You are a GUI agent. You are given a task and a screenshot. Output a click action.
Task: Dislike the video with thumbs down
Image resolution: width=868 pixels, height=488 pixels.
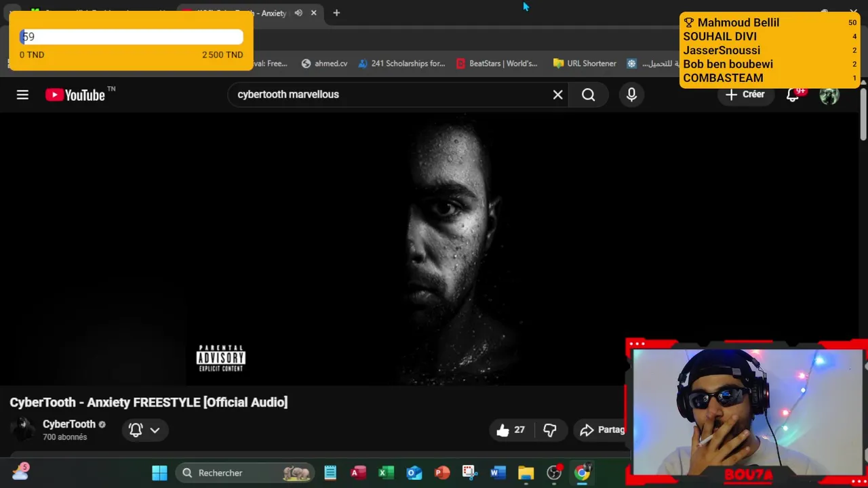[550, 430]
